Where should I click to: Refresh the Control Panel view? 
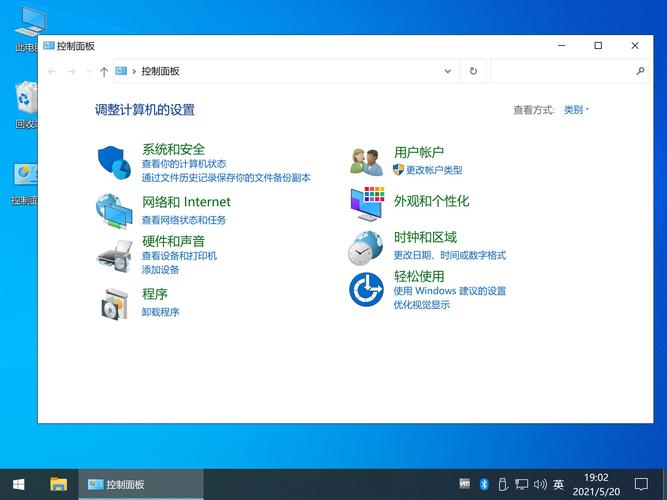[x=473, y=71]
